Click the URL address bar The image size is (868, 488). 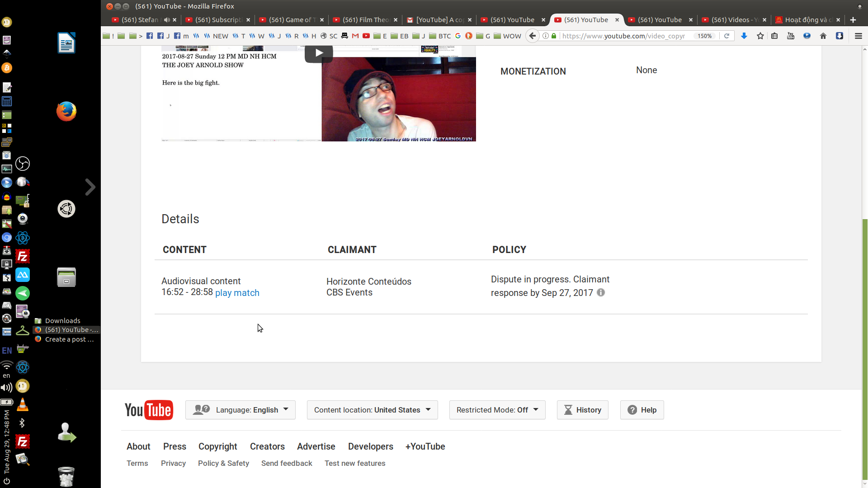pos(624,36)
